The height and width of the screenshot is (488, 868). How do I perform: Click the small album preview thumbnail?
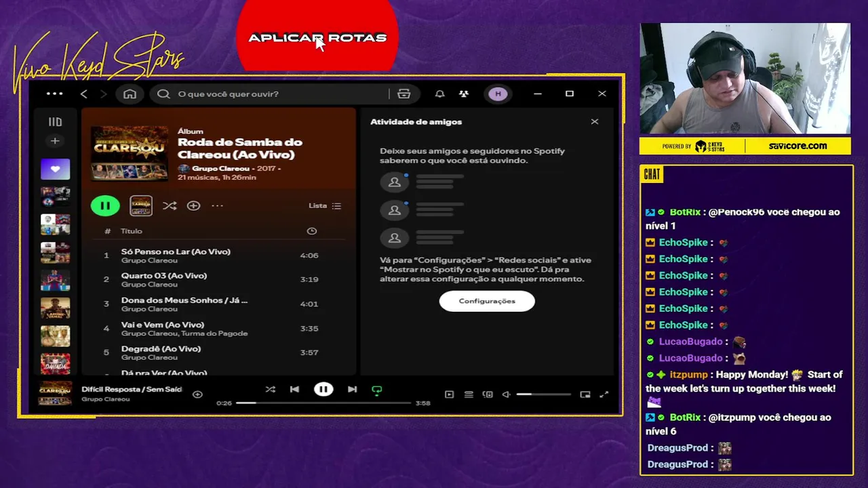(141, 205)
